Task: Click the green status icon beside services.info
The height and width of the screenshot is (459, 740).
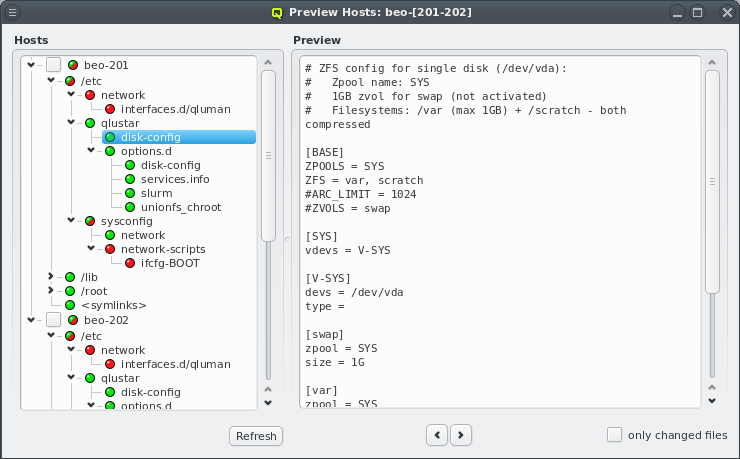Action: 130,179
